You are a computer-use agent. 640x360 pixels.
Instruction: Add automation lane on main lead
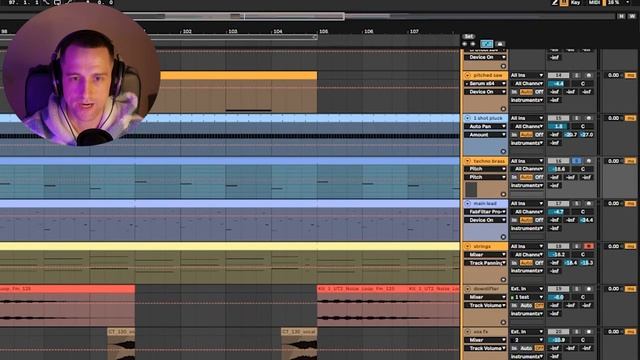(503, 237)
